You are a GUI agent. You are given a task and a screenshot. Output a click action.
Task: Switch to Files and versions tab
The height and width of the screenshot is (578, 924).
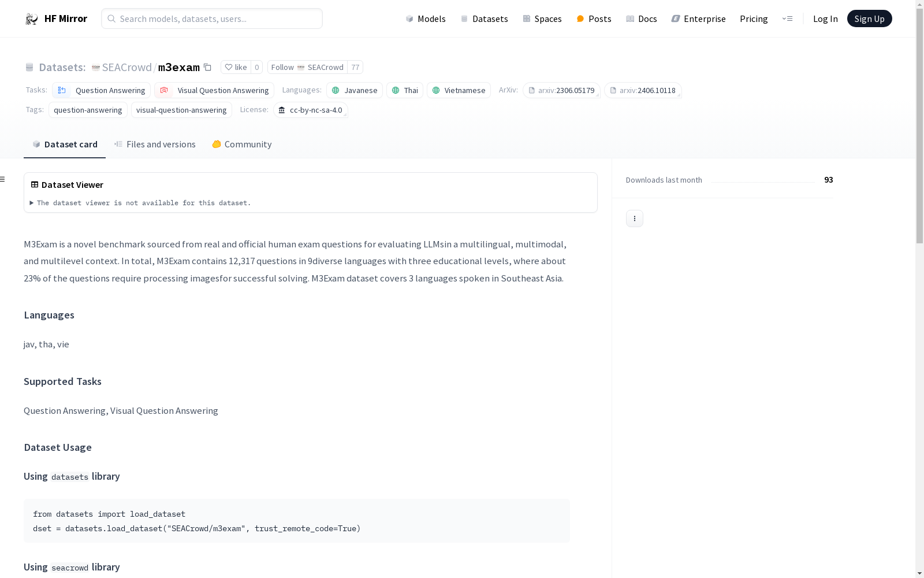155,144
